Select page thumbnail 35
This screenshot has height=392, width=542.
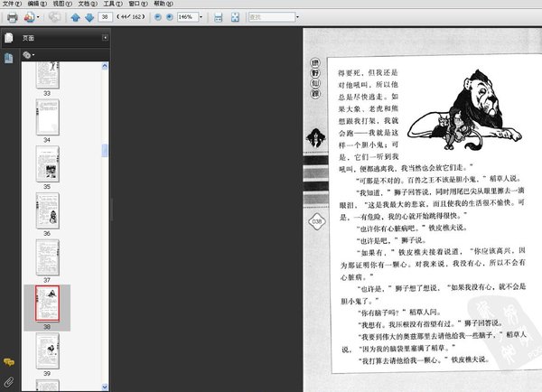(47, 163)
